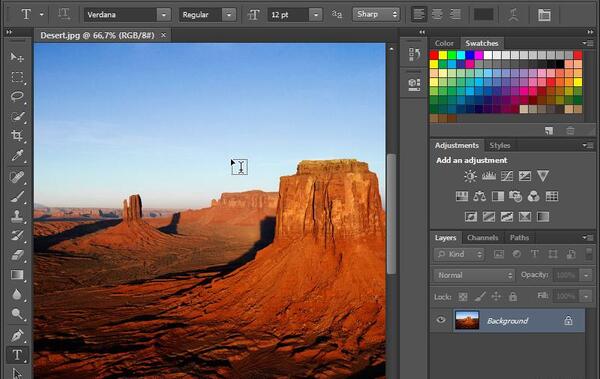Open the Normal blend mode dropdown
The width and height of the screenshot is (600, 379).
click(474, 275)
